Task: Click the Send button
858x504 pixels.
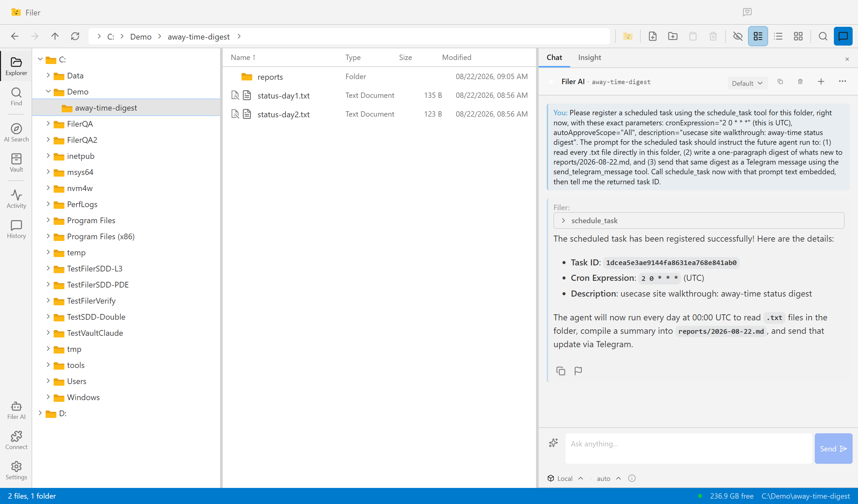Action: tap(833, 449)
